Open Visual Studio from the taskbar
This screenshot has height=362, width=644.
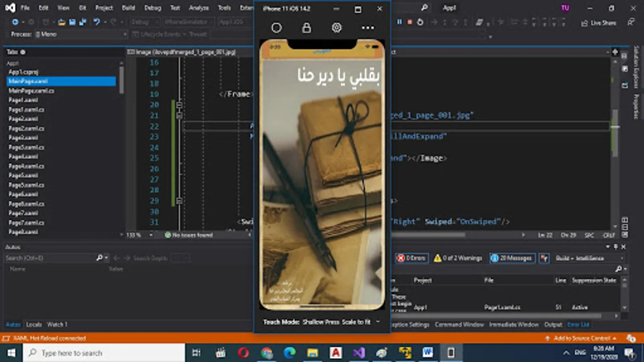[x=359, y=353]
